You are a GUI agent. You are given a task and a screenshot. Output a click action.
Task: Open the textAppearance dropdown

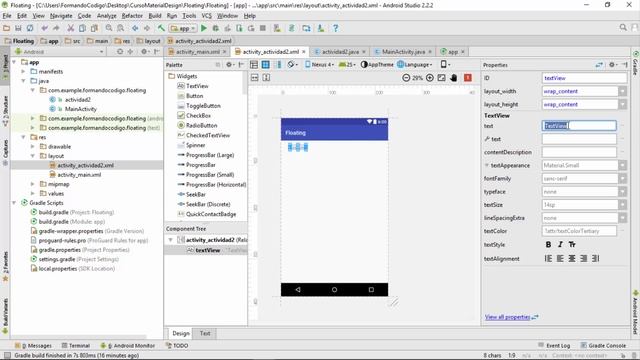(622, 165)
